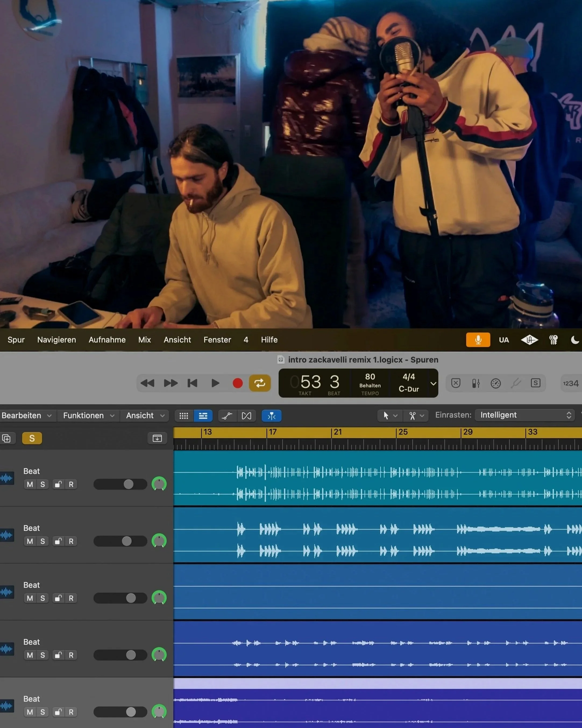Click the fast forward button
This screenshot has width=582, height=728.
coord(171,383)
